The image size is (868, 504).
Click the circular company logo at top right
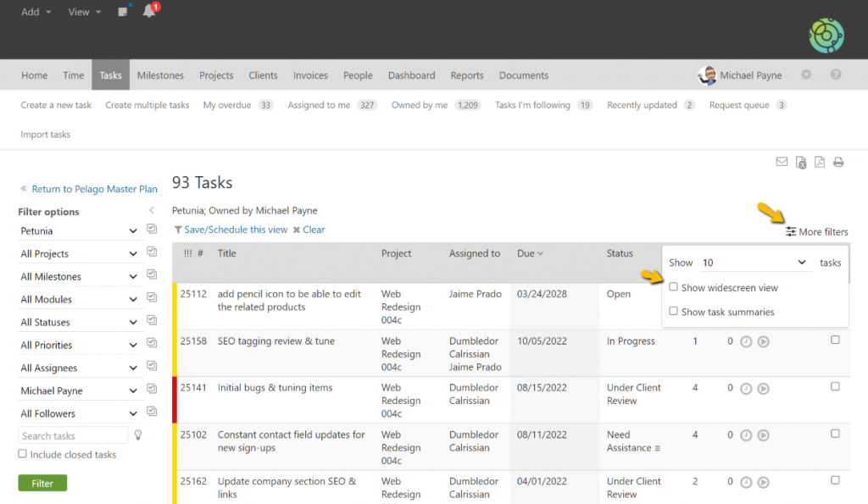[x=826, y=36]
